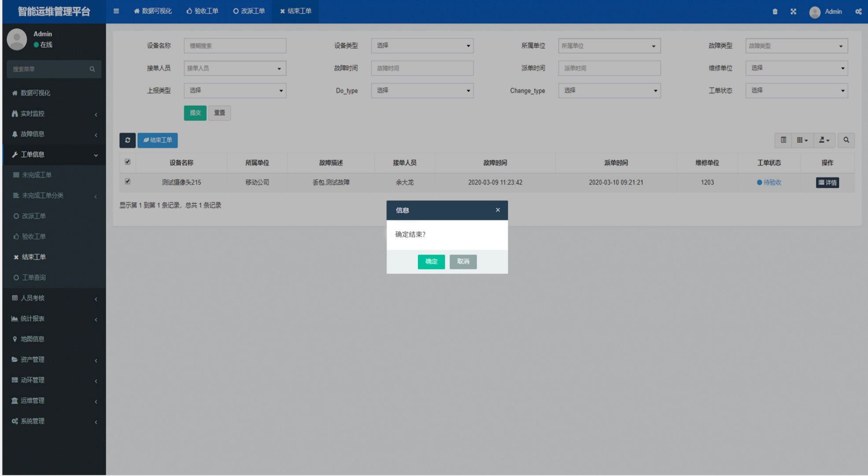Focus the 故障时间 input field
This screenshot has width=868, height=476.
pyautogui.click(x=422, y=68)
